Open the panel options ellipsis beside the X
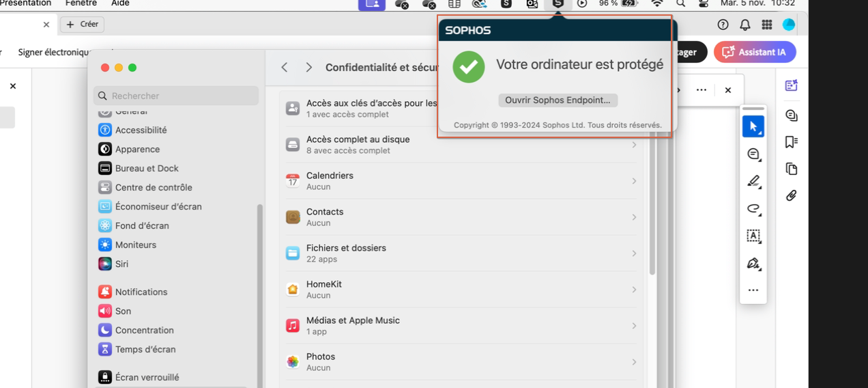Image resolution: width=868 pixels, height=388 pixels. [701, 90]
